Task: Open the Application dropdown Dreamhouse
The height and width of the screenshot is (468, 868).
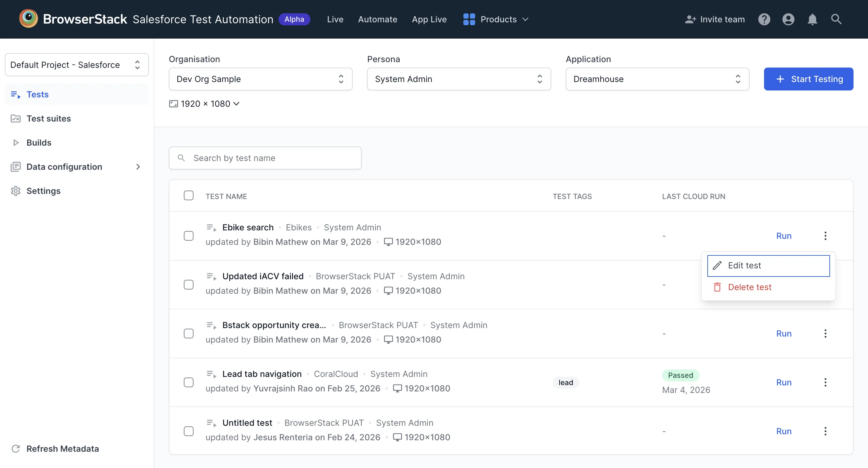Action: (657, 79)
